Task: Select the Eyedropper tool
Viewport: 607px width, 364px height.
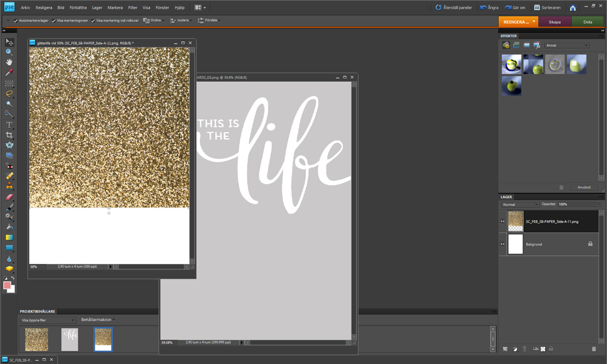Action: [x=8, y=73]
